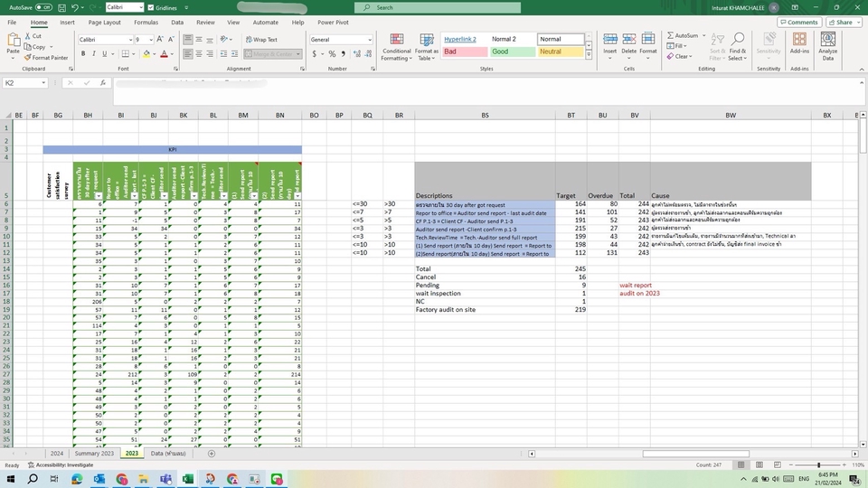The width and height of the screenshot is (868, 488).
Task: Apply Bold formatting
Action: coord(83,54)
